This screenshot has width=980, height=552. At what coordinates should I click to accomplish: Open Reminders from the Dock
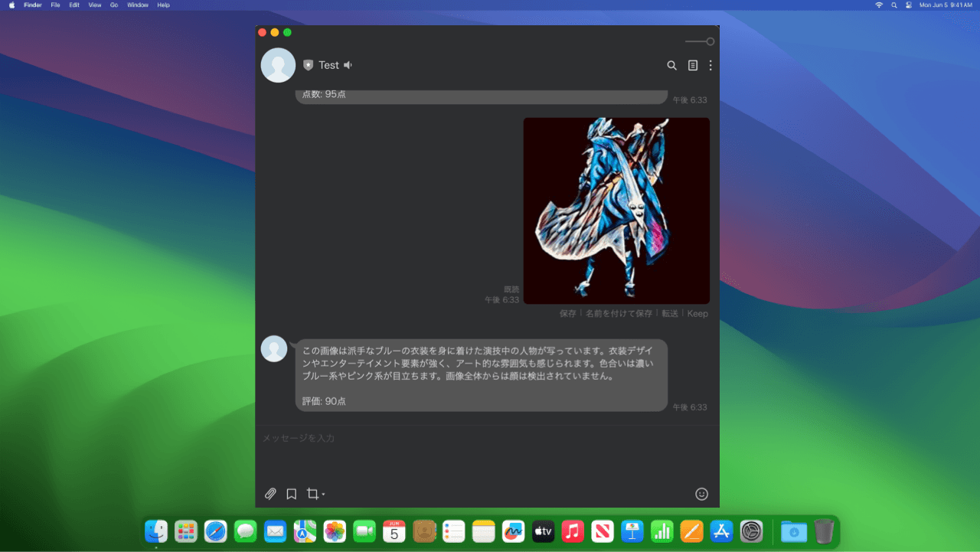(454, 531)
